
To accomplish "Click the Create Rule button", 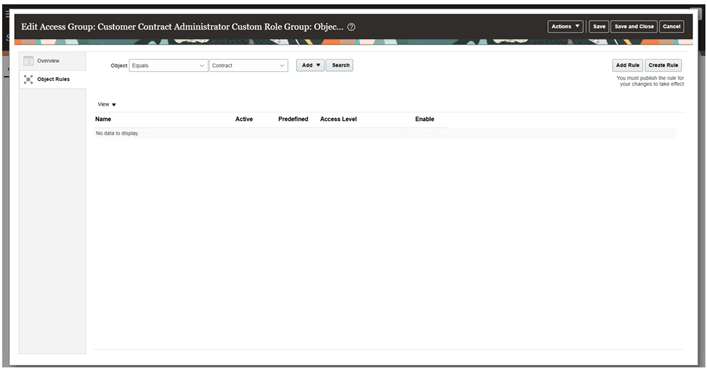I will pos(663,65).
